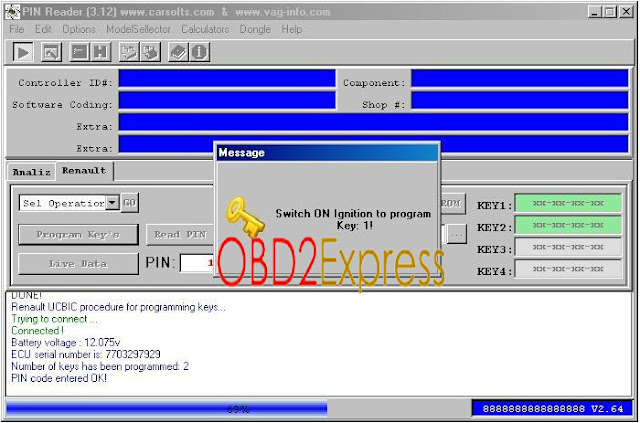
Task: Close the PIN Reader window
Action: [626, 12]
